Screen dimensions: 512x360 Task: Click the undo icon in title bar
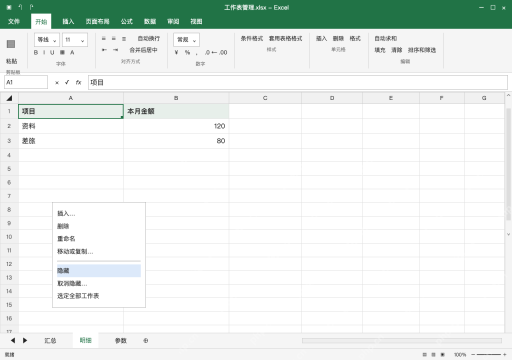click(20, 7)
